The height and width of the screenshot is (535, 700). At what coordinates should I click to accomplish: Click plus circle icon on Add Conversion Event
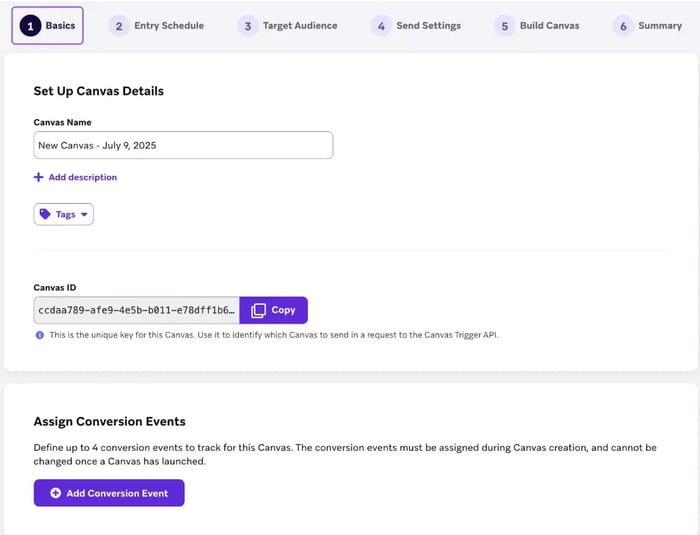pyautogui.click(x=55, y=493)
